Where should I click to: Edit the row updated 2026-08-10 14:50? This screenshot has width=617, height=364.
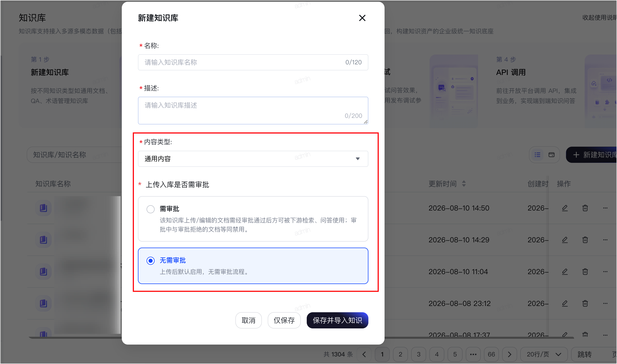pyautogui.click(x=565, y=208)
